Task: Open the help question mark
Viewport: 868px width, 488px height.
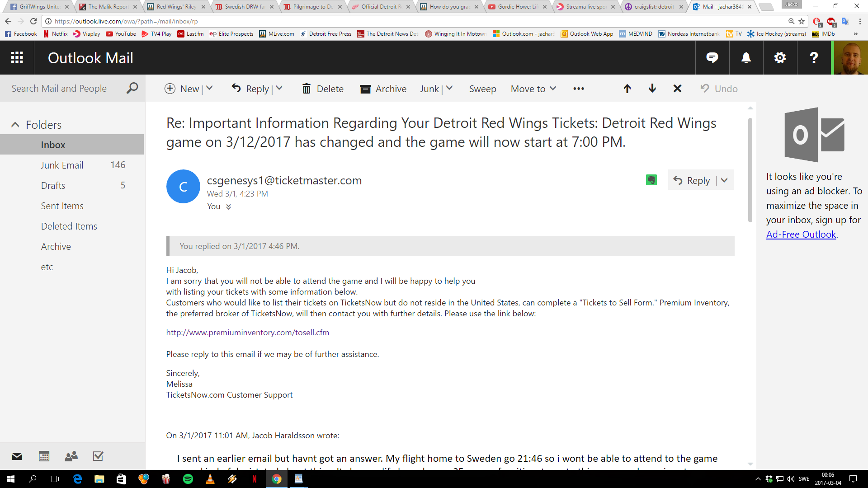Action: point(814,57)
